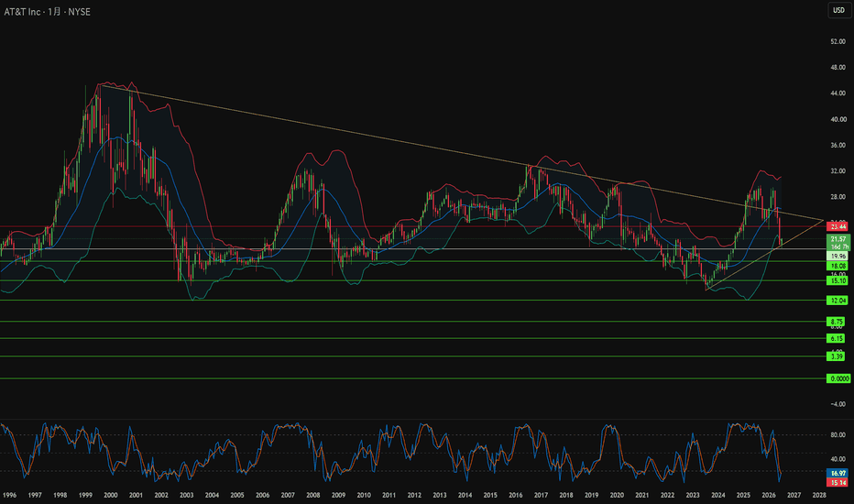Click the 2024 time axis label
854x504 pixels.
click(717, 495)
